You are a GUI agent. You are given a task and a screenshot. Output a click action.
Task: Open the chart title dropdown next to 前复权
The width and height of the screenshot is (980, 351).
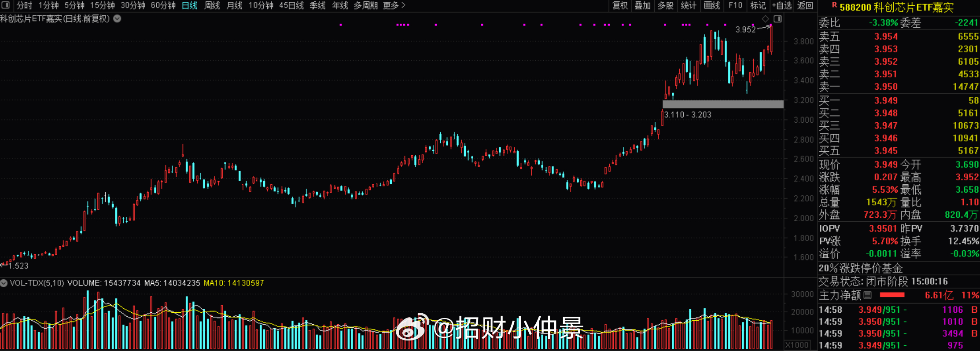[117, 18]
